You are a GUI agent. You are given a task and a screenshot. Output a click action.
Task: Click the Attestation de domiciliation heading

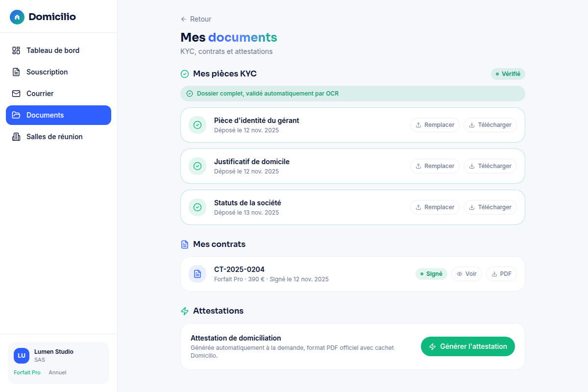pos(236,338)
